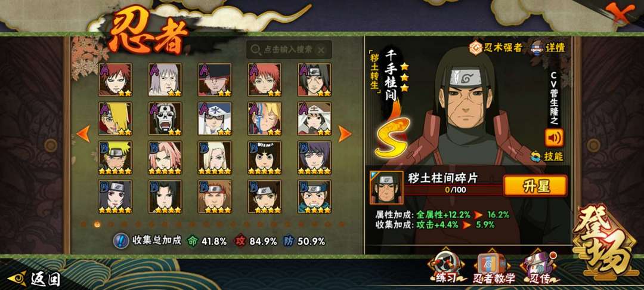Image resolution: width=644 pixels, height=290 pixels.
Task: Play the CV voice speaker icon
Action: click(x=553, y=138)
